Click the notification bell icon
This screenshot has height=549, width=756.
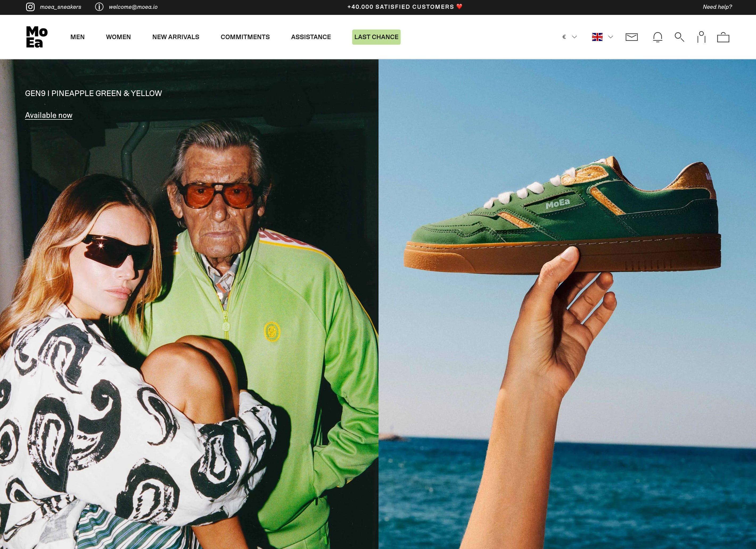[x=658, y=37]
